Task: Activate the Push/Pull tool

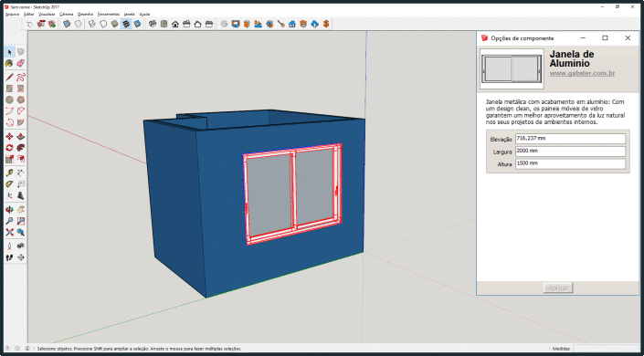Action: tap(20, 136)
